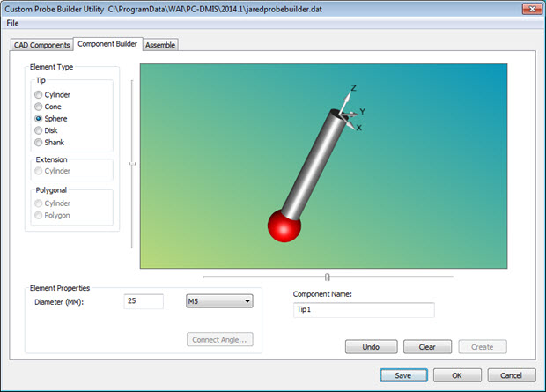
Task: Pick the Disk tip type
Action: pos(38,130)
